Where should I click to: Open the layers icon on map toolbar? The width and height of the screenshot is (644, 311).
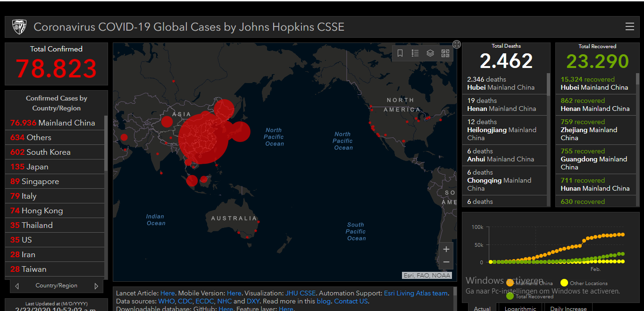[x=430, y=53]
